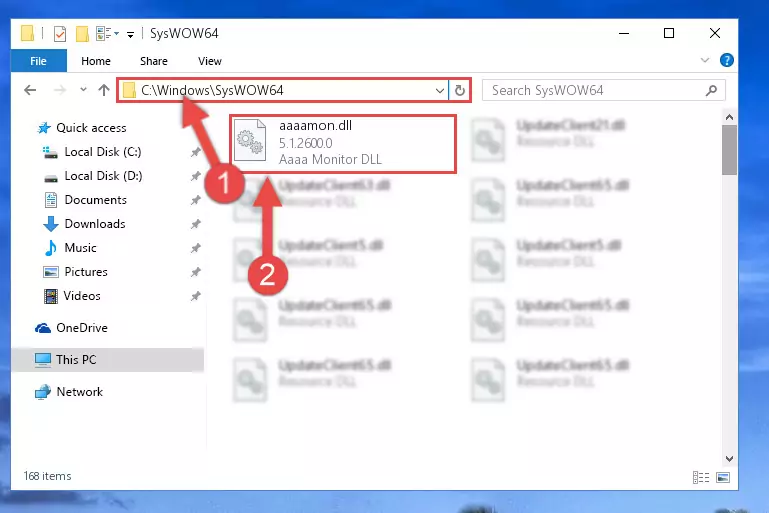Click the pin icon beside Downloads

[x=196, y=224]
